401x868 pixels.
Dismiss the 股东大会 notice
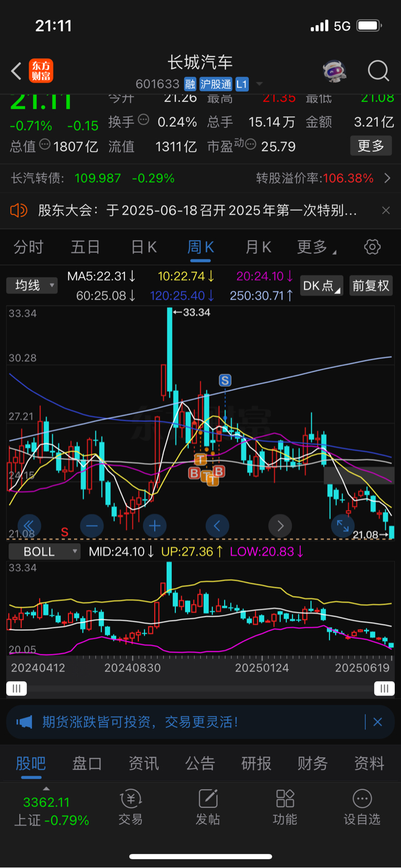coord(386,210)
